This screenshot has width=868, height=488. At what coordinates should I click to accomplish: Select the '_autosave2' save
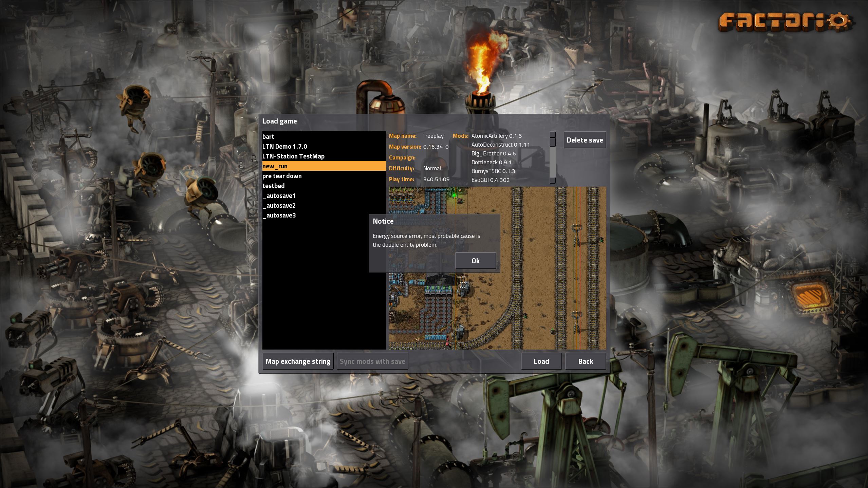324,205
